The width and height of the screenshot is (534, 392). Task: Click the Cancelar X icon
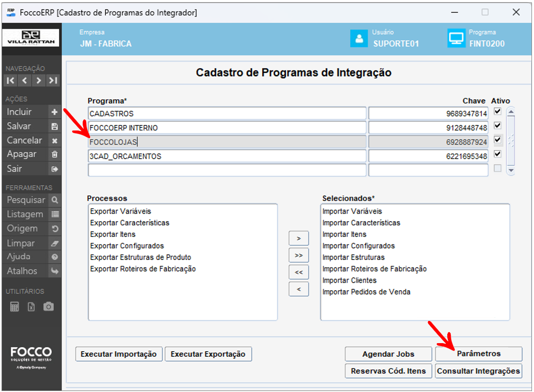click(54, 141)
